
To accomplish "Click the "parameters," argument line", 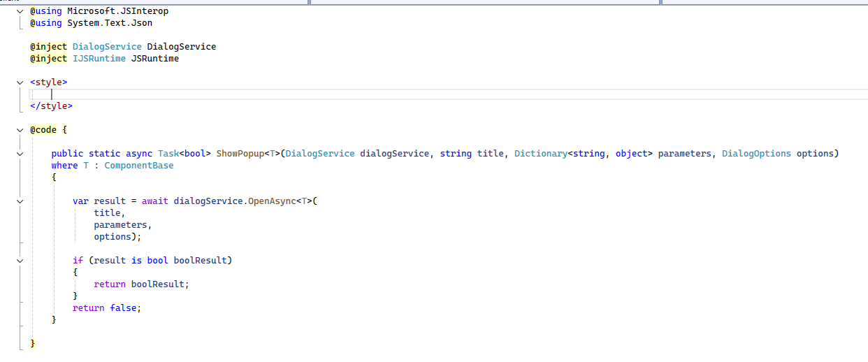I will [123, 225].
